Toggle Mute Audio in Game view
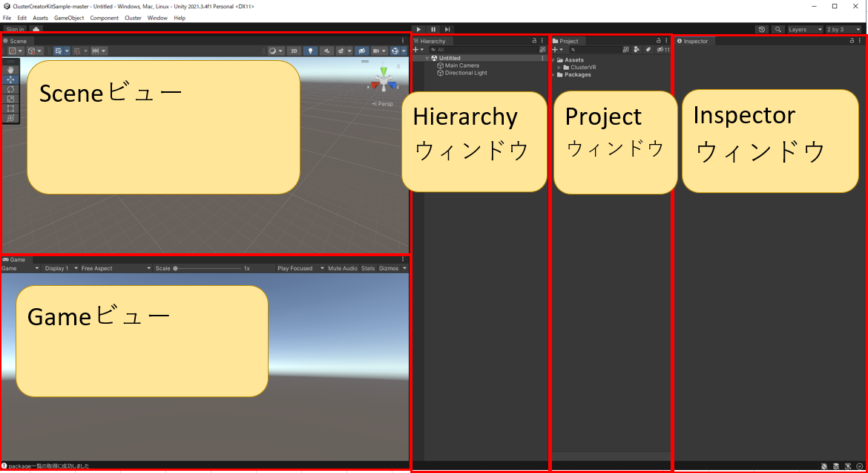Screen dimensions: 868x473 343,268
